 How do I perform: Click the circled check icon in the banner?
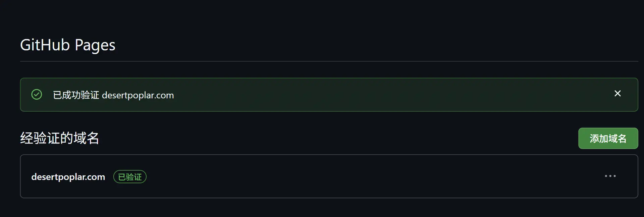37,95
